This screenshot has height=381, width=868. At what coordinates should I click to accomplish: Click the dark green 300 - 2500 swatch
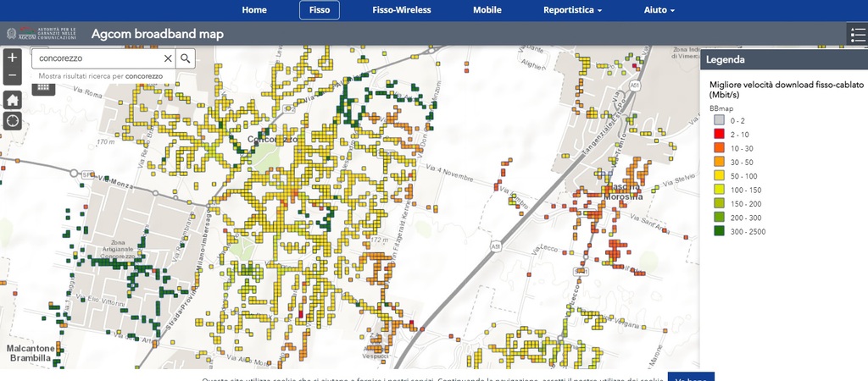pyautogui.click(x=719, y=231)
